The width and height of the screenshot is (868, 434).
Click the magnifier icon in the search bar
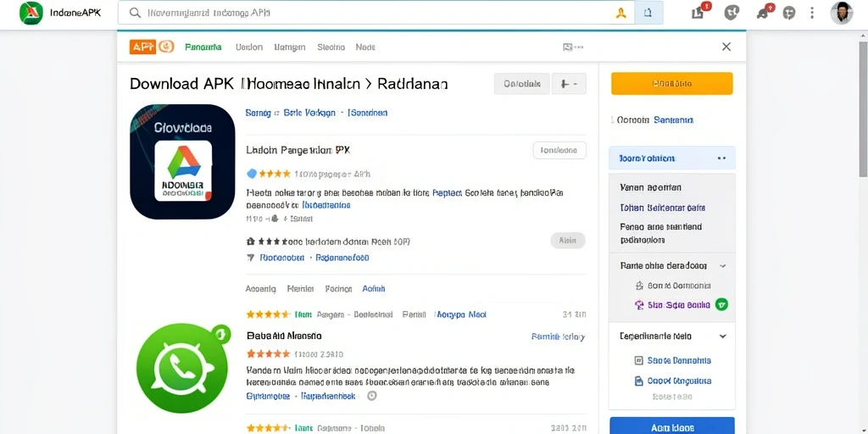click(x=135, y=13)
